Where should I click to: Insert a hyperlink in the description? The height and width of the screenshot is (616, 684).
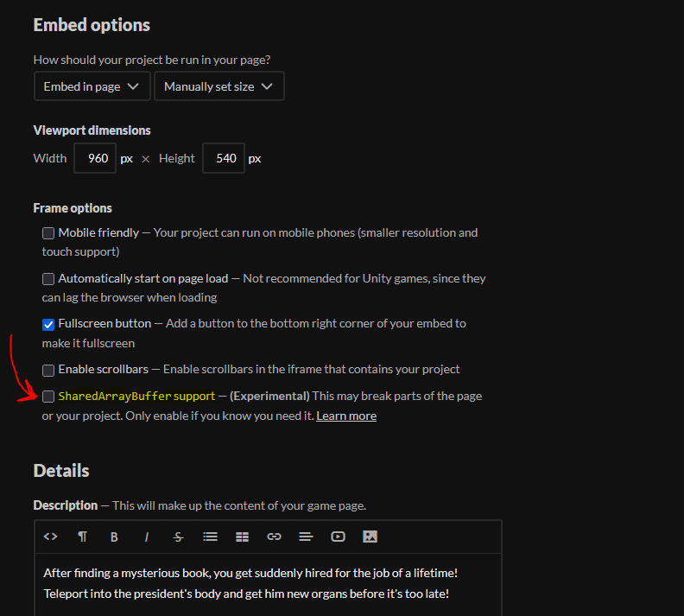pos(274,537)
